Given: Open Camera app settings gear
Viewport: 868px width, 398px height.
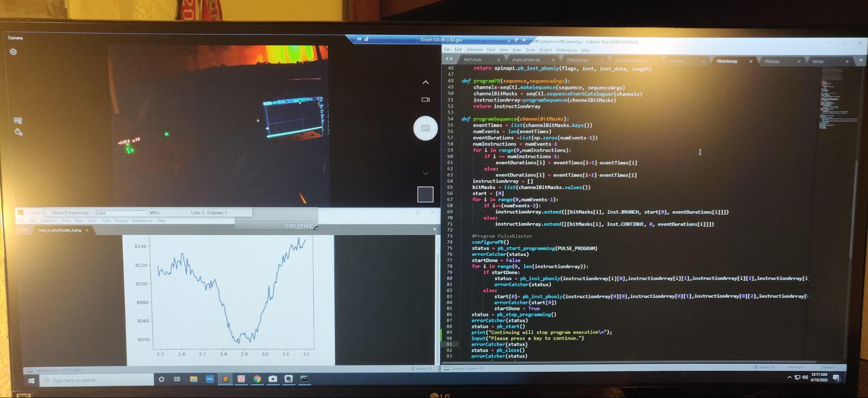Looking at the screenshot, I should tap(13, 52).
